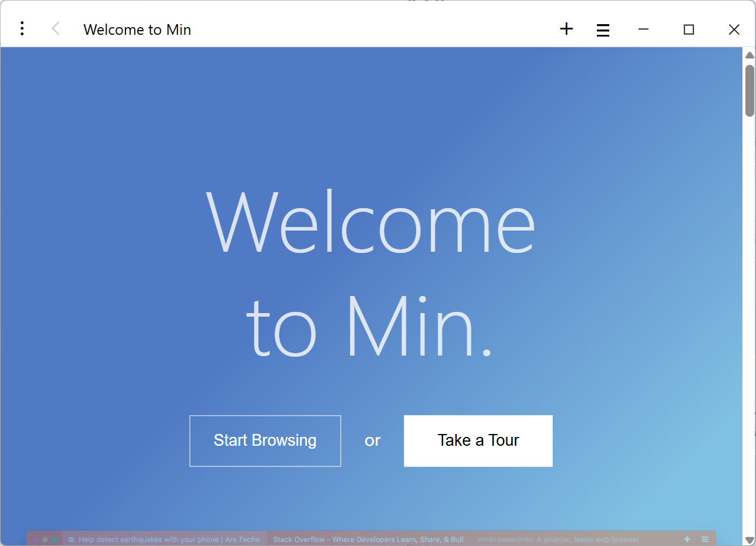The height and width of the screenshot is (546, 756).
Task: Click the Start Browsing button
Action: click(x=265, y=440)
